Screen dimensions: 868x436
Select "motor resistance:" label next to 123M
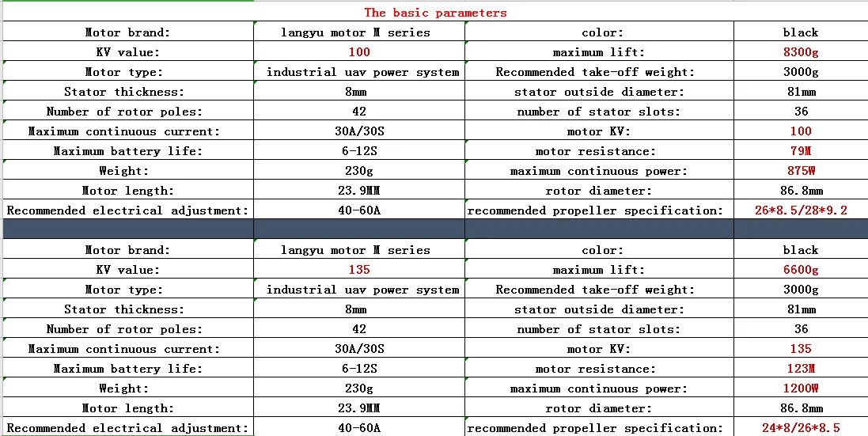[x=595, y=369]
